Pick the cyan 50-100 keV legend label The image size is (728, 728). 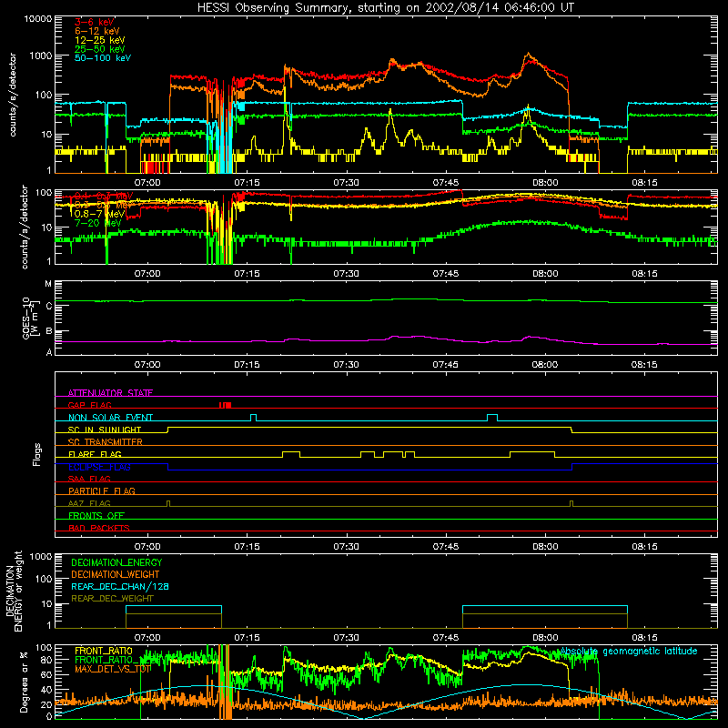point(103,58)
